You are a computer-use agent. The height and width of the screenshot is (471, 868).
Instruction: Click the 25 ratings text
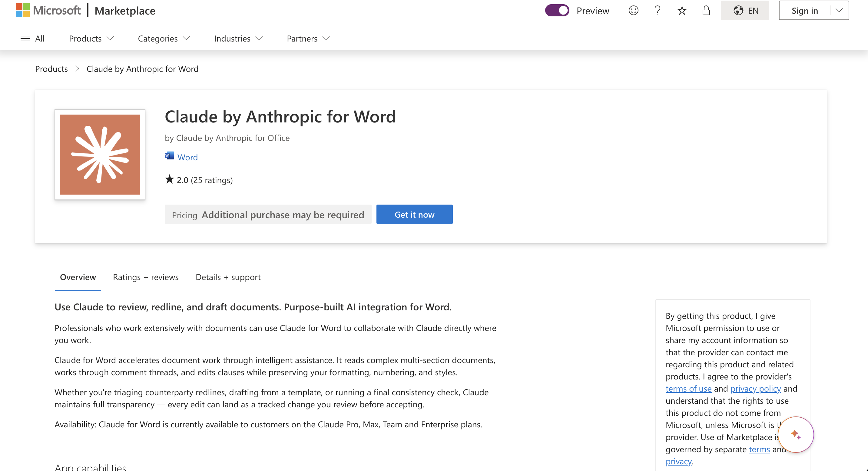point(212,180)
